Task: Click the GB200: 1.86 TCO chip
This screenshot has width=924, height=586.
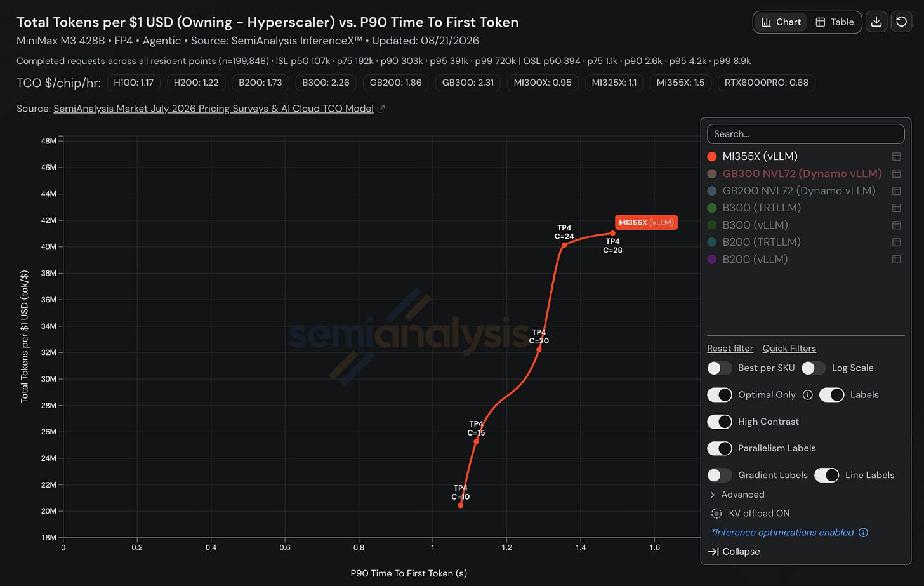Action: tap(395, 83)
